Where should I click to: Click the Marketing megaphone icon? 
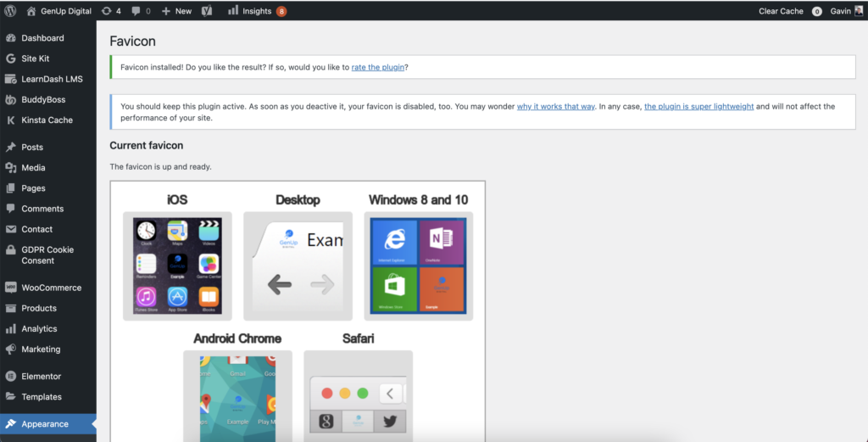tap(10, 350)
